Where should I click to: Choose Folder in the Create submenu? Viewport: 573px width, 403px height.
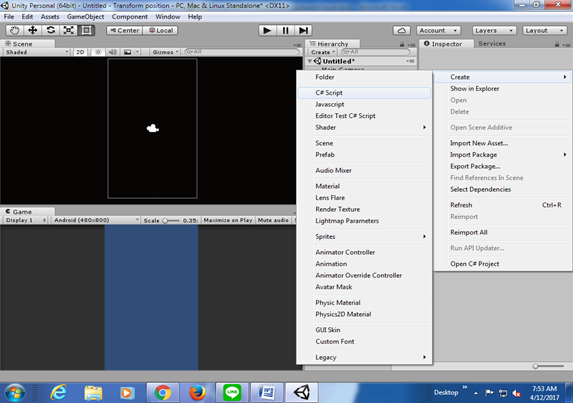click(364, 77)
